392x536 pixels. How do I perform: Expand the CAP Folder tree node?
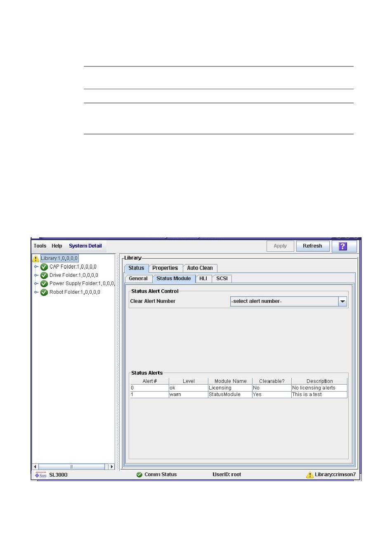pos(36,267)
